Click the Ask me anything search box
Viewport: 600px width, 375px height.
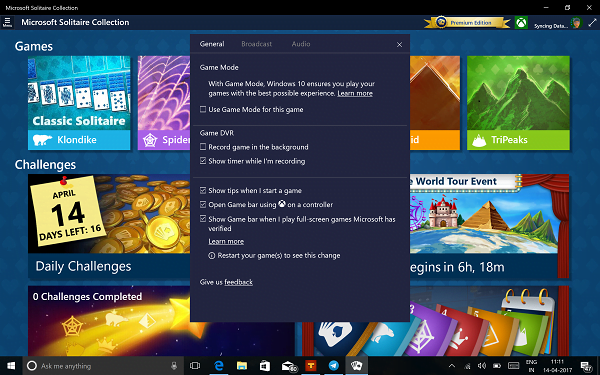point(103,366)
